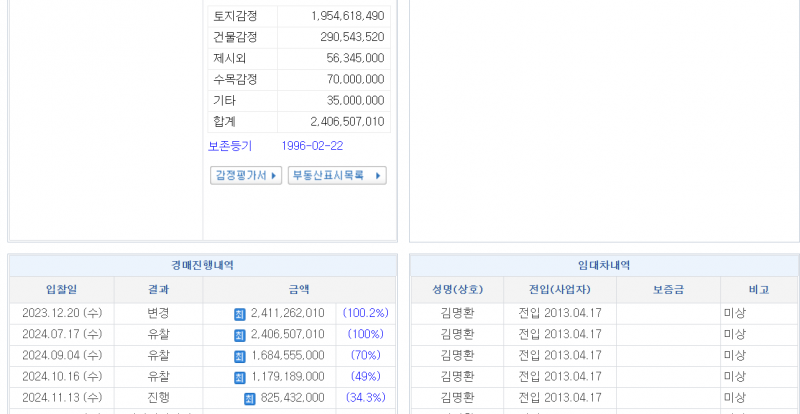Select the 합계 total label
The width and height of the screenshot is (800, 414).
point(224,121)
